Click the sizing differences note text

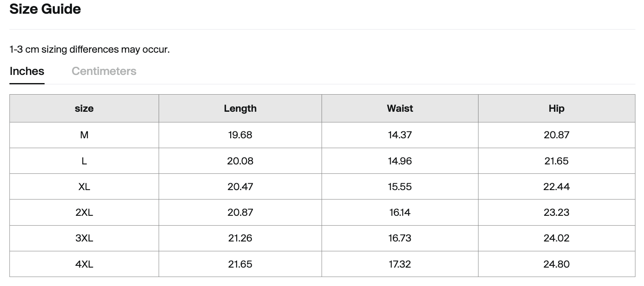[90, 49]
